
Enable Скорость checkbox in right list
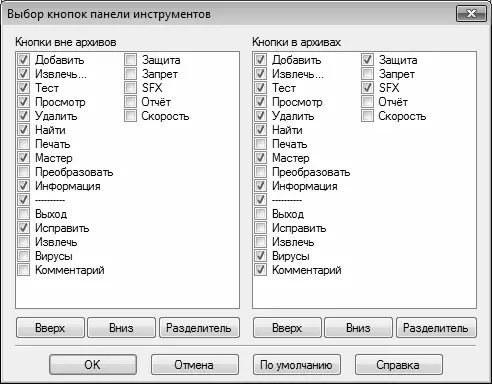(x=367, y=116)
